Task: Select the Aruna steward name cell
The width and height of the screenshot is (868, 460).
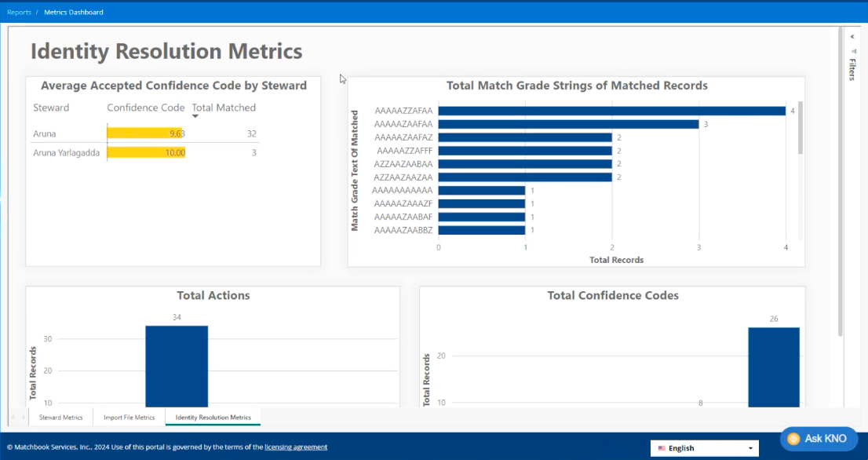Action: point(44,133)
